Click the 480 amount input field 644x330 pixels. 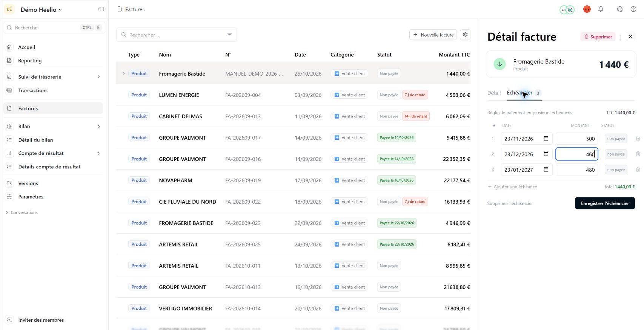(x=576, y=170)
